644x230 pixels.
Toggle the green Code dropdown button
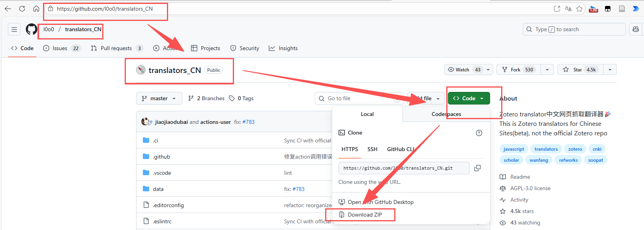pyautogui.click(x=469, y=98)
